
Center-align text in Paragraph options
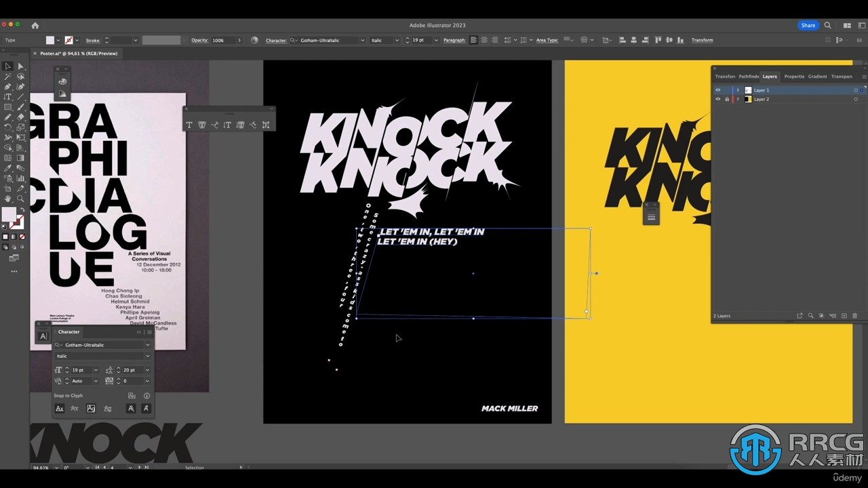[484, 40]
